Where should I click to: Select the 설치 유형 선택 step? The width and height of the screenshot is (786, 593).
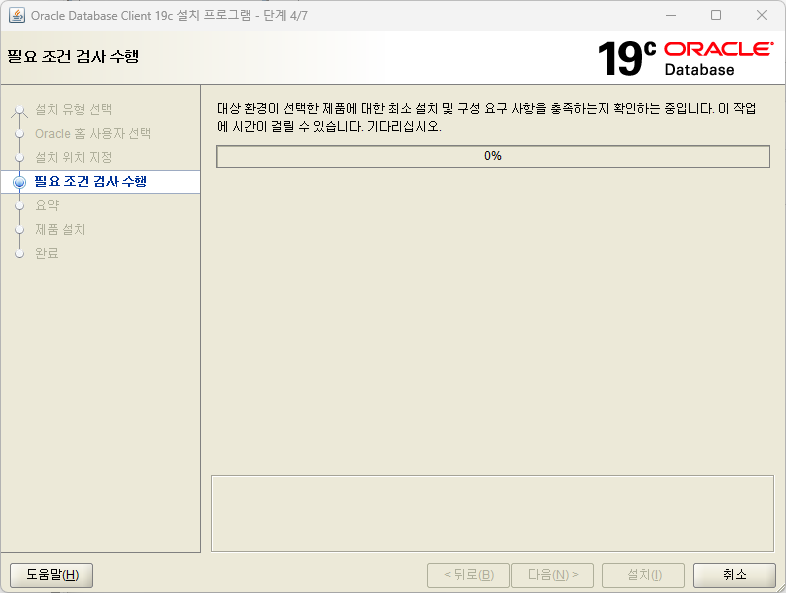pos(74,109)
